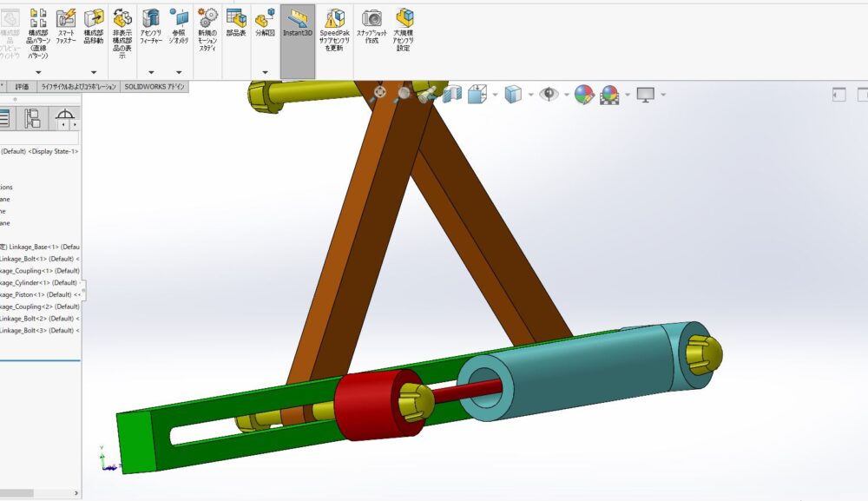The image size is (868, 501).
Task: Click the Linear Component Pattern (構成部品パターン) tool
Action: [x=38, y=33]
